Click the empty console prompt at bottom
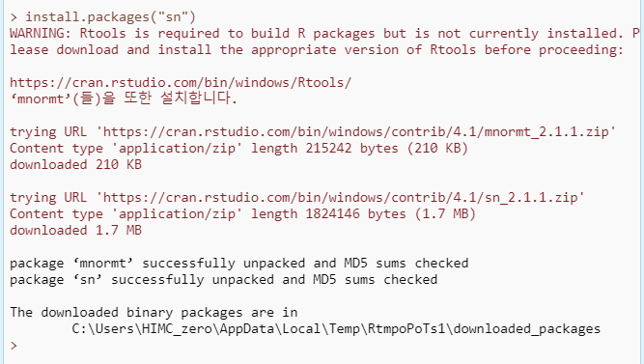The image size is (644, 364). tap(14, 346)
